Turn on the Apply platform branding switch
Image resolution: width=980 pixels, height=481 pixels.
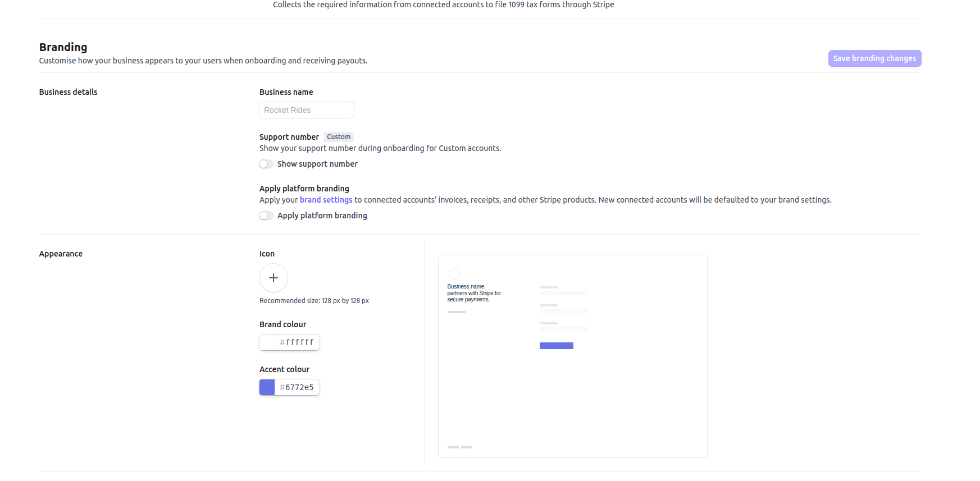[266, 216]
